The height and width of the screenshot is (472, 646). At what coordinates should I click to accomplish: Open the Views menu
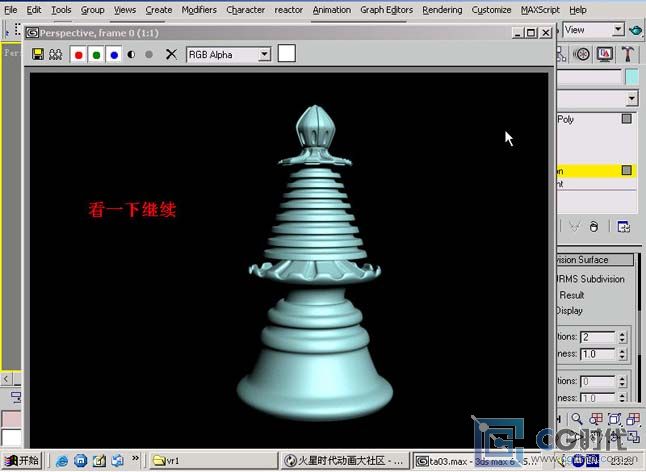click(x=125, y=10)
